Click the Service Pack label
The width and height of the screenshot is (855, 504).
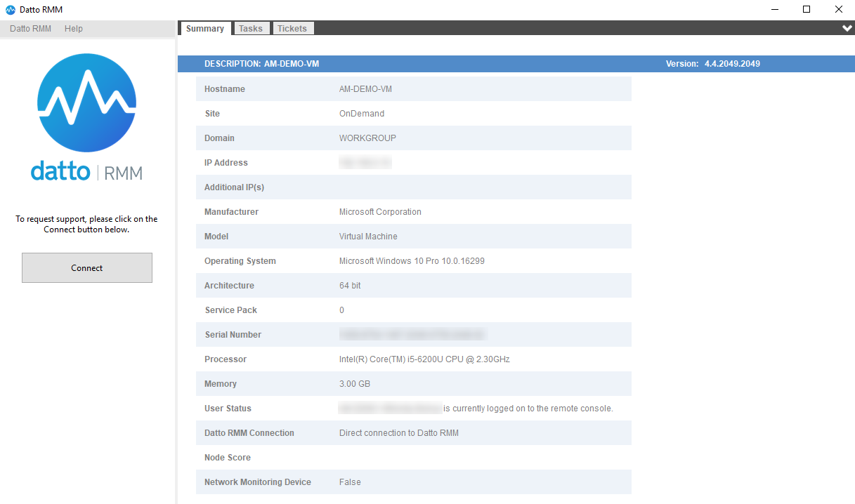[x=231, y=310]
